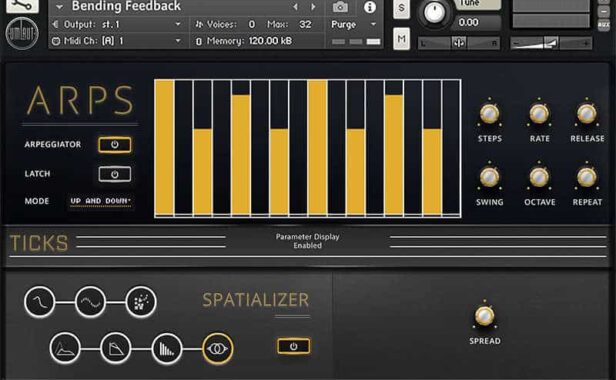Open the Purge dropdown menu
The width and height of the screenshot is (616, 380).
(x=354, y=24)
